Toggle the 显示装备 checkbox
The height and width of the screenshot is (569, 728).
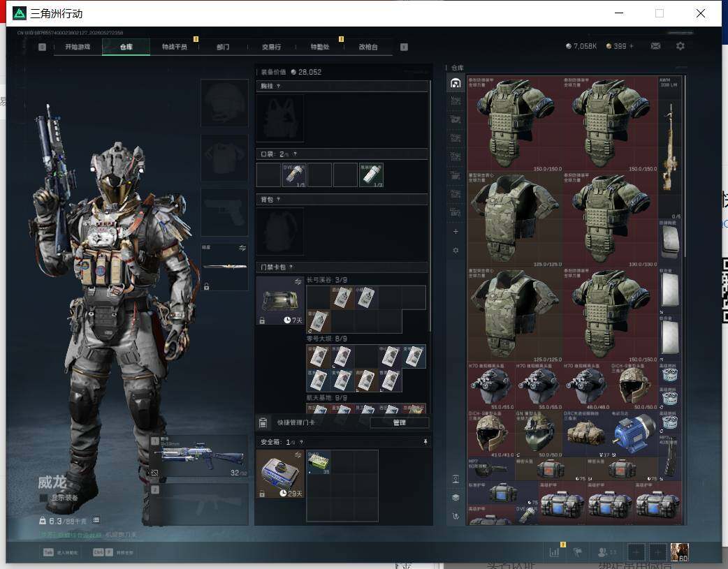43,498
